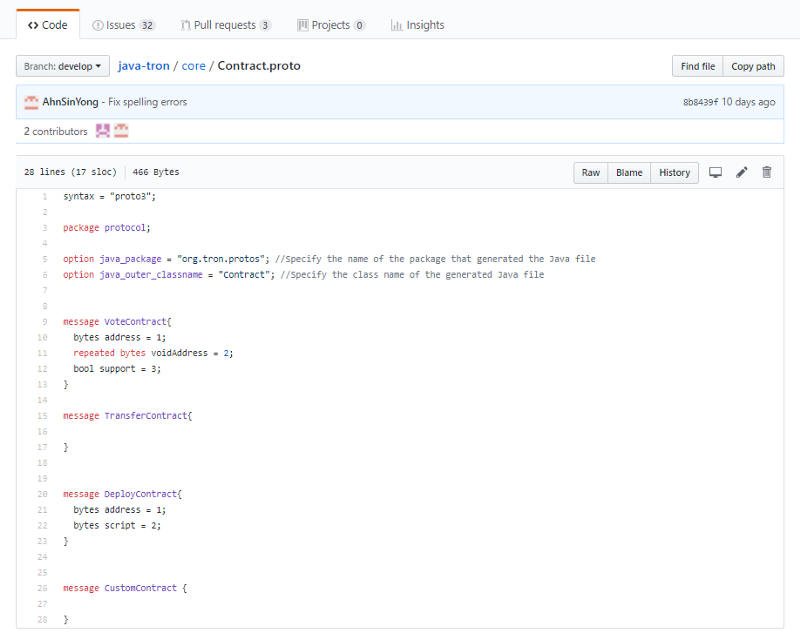Click the 10 days ago timestamp
The image size is (800, 639).
click(x=748, y=102)
